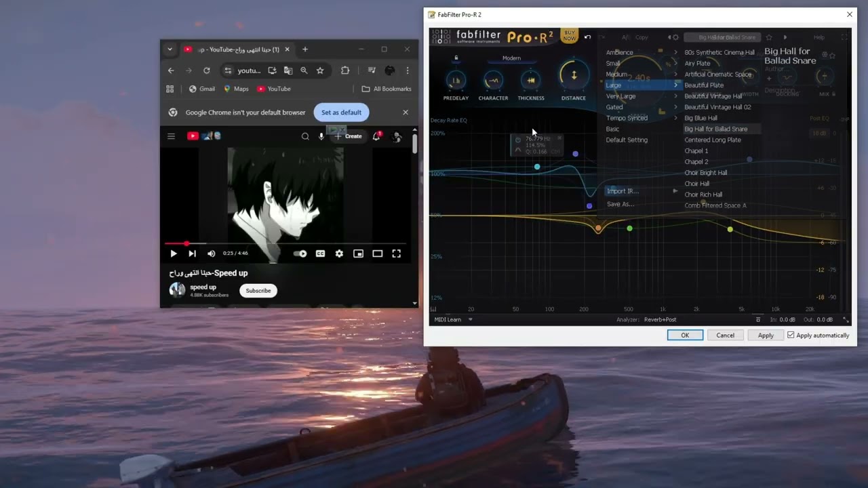Toggle YouTube autoplay switch
Viewport: 868px width, 488px height.
click(x=300, y=253)
